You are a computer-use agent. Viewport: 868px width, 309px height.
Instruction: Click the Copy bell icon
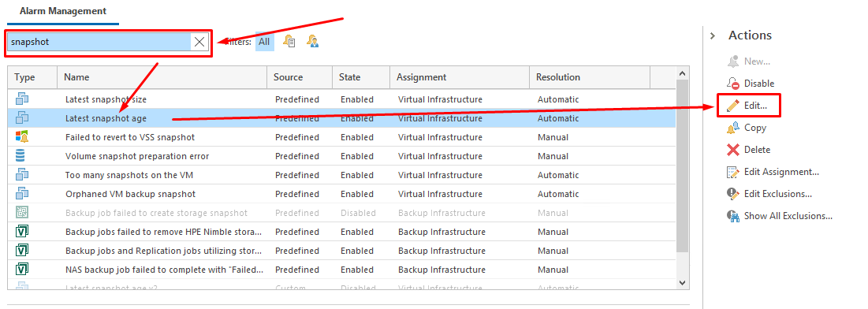point(733,128)
